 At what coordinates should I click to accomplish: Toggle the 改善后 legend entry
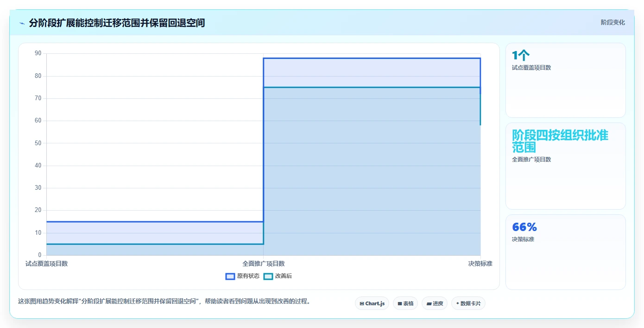click(278, 276)
